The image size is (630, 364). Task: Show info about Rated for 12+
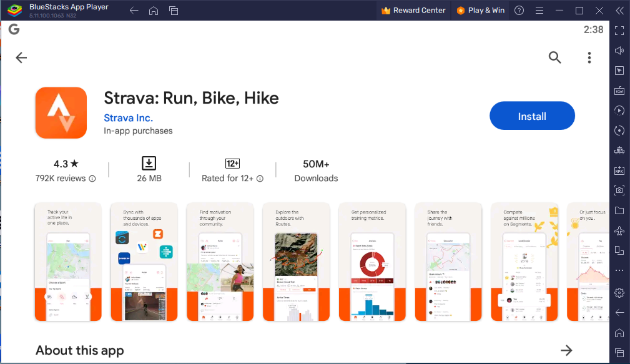(260, 179)
